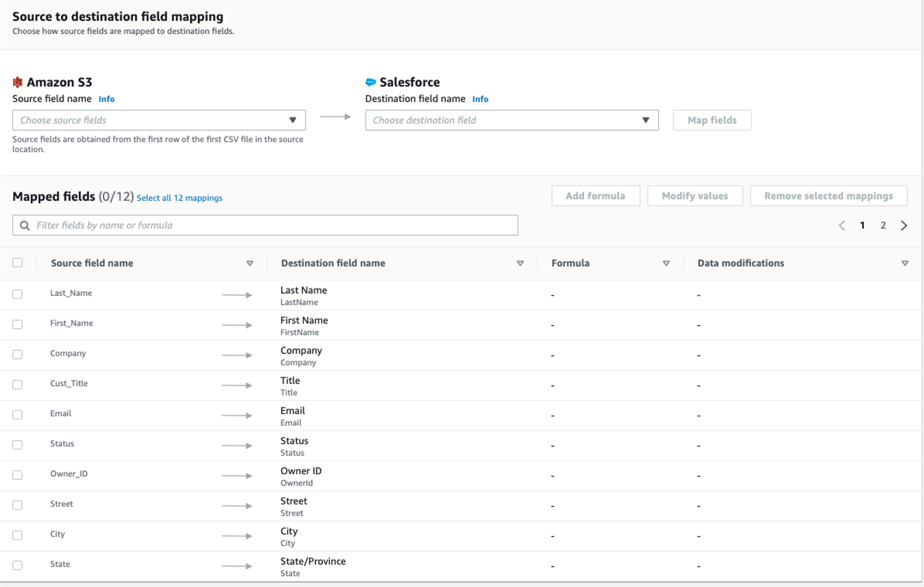Open Info link beside Source field name
Image resolution: width=924 pixels, height=587 pixels.
[x=106, y=99]
